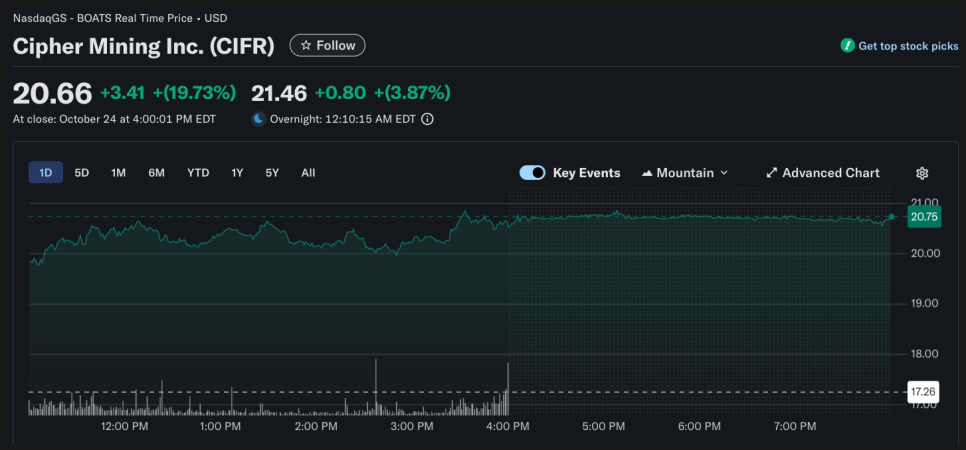
Task: Click the 20.75 current price marker
Action: pos(924,217)
